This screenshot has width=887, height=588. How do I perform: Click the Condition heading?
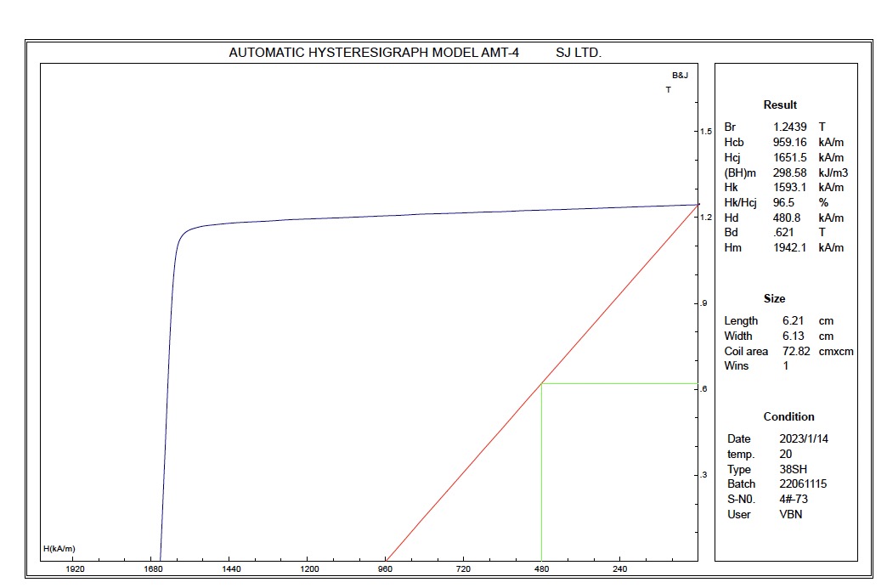[x=788, y=416]
